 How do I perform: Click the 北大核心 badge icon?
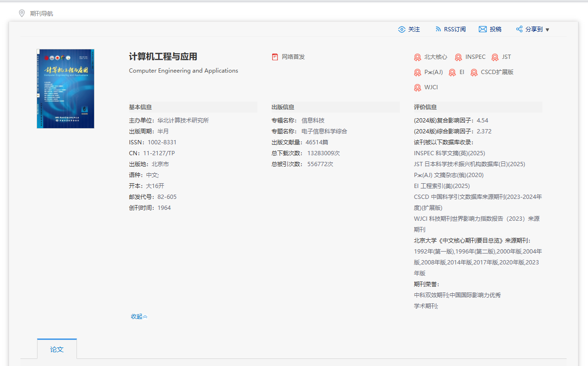pos(417,57)
